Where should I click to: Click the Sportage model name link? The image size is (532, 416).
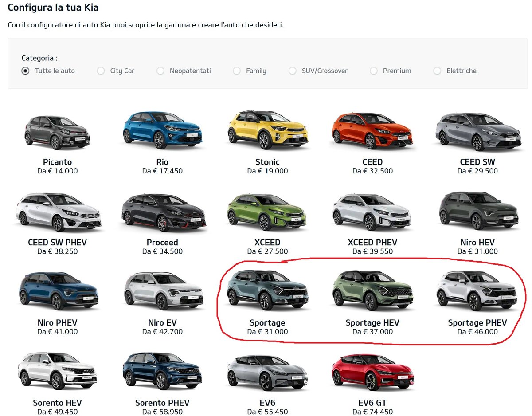tap(267, 323)
